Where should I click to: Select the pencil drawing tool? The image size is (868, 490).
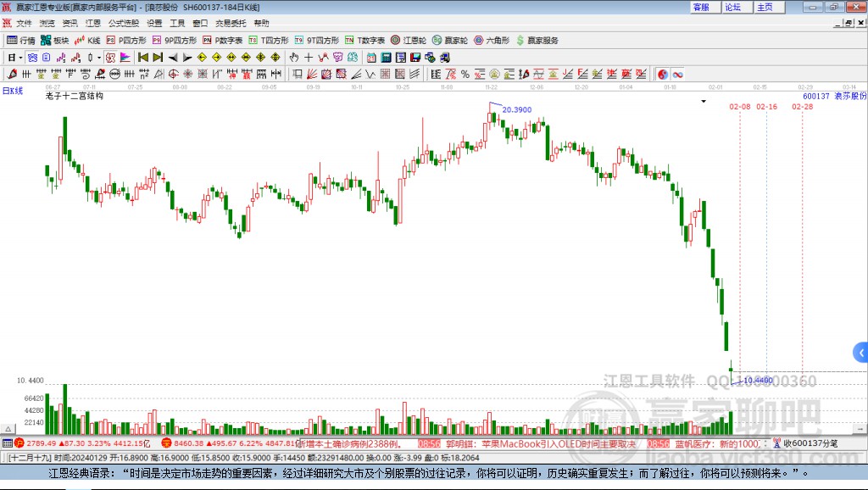pyautogui.click(x=12, y=75)
